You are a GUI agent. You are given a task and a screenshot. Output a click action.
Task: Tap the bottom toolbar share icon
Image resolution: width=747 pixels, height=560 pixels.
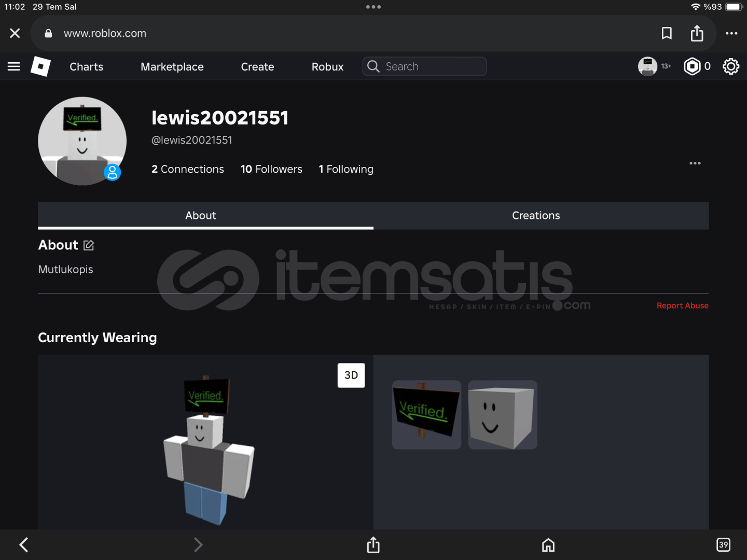tap(374, 544)
